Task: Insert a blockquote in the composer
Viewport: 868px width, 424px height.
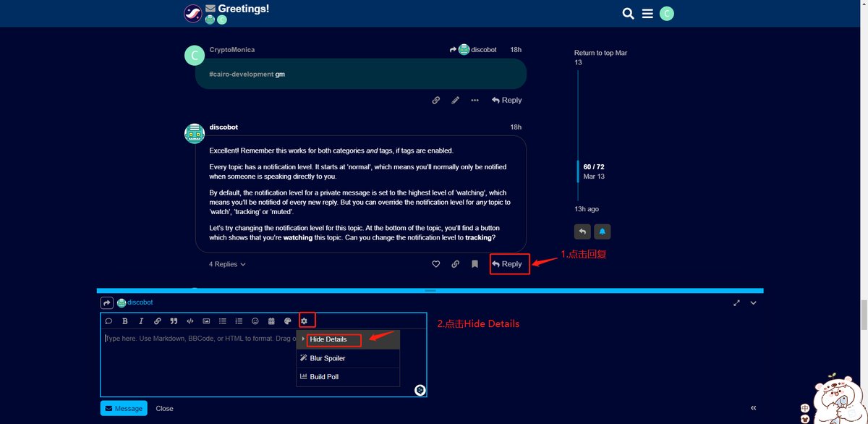Action: (x=174, y=321)
